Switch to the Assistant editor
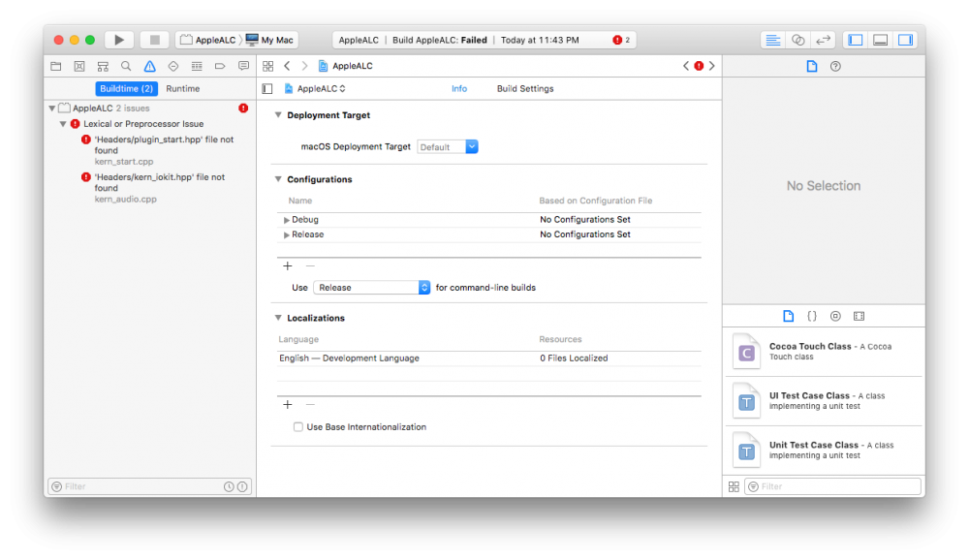Screen dimensions: 969x560 point(797,40)
